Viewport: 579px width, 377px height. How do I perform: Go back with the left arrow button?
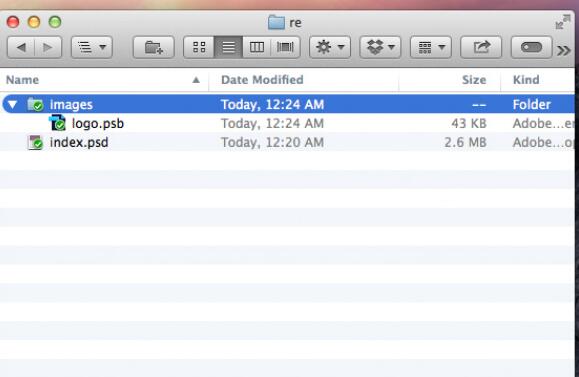point(21,47)
